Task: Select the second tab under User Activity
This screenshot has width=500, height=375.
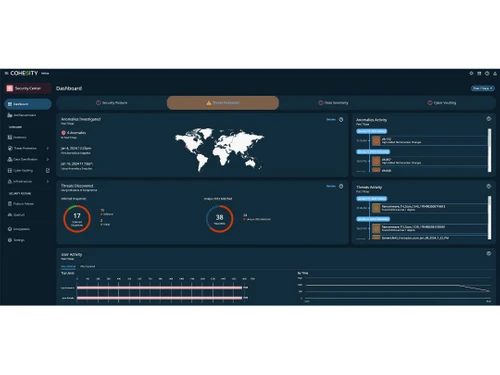Action: tap(88, 267)
